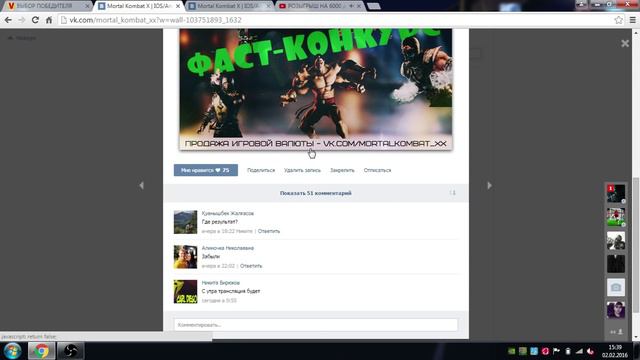The width and height of the screenshot is (640, 360).
Task: Go to next post with right arrow
Action: click(489, 185)
